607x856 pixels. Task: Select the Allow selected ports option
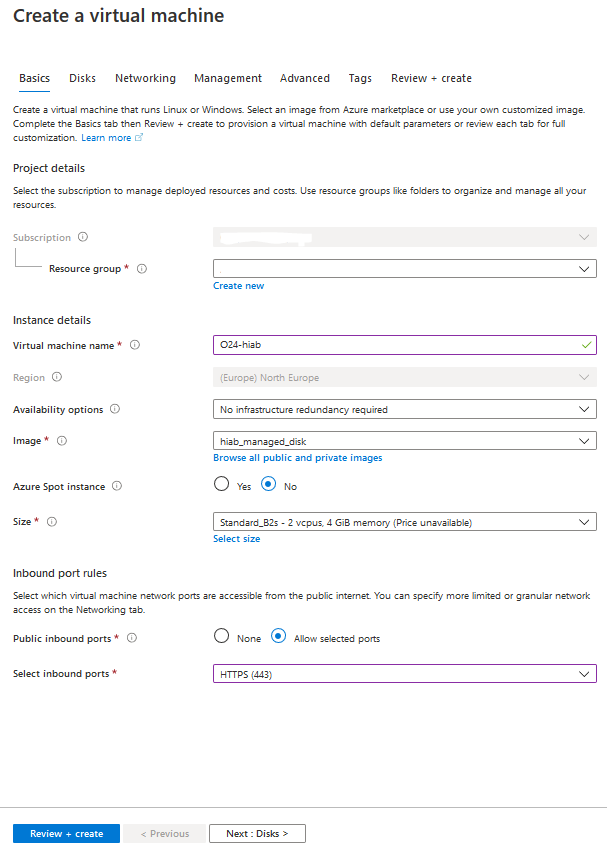[x=278, y=637]
